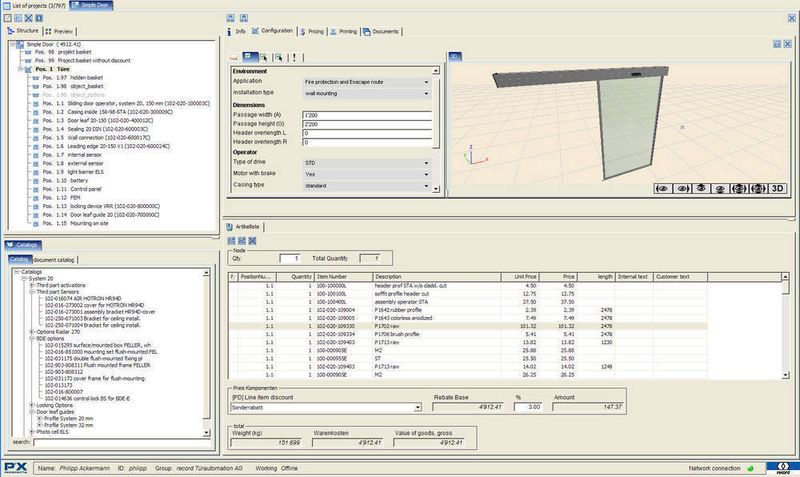The width and height of the screenshot is (800, 477).
Task: Click the article table vertical scrollbar down arrow
Action: (x=785, y=375)
